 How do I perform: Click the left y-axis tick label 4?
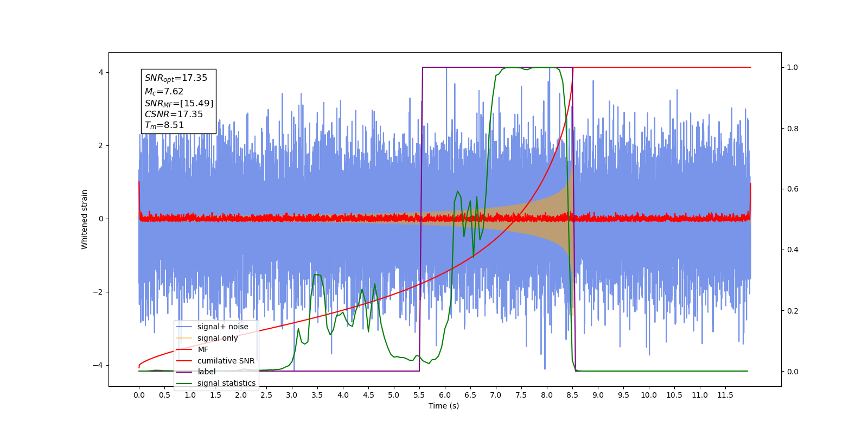click(x=101, y=72)
